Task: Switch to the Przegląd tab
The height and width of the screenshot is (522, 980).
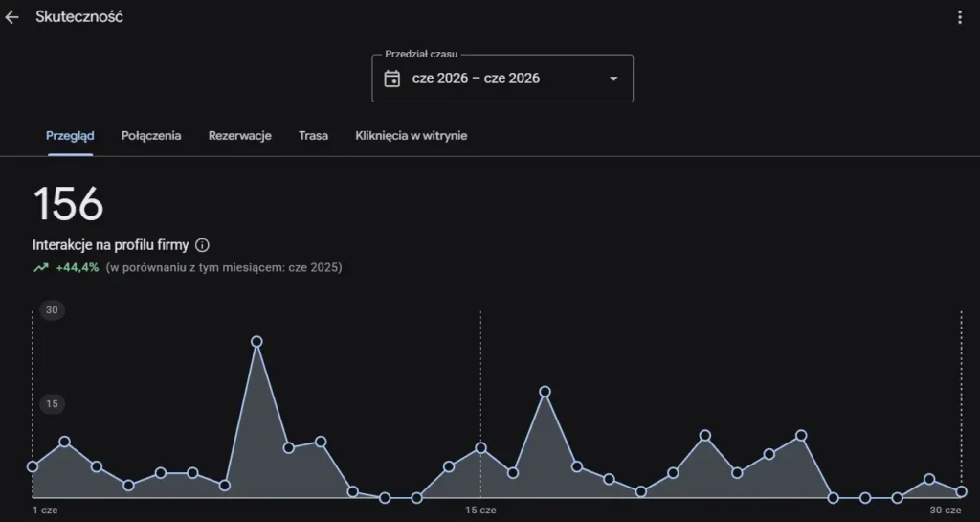Action: pos(70,136)
